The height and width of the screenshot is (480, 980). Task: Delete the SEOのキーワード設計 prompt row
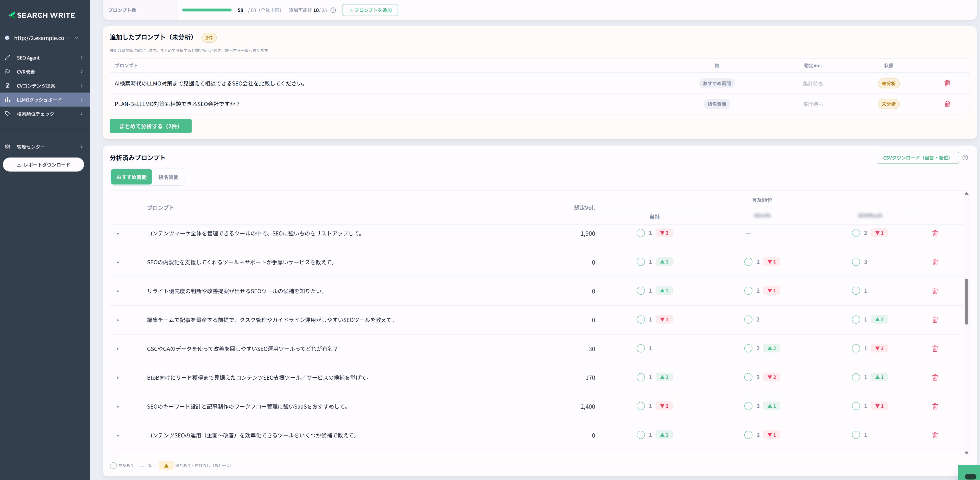point(935,406)
